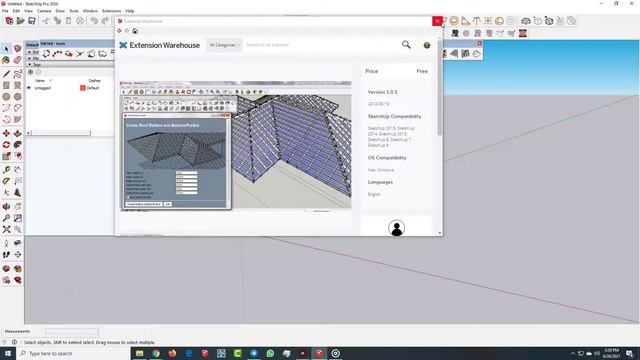Viewport: 640px width, 360px height.
Task: Activate the Eraser tool
Action: [x=18, y=60]
